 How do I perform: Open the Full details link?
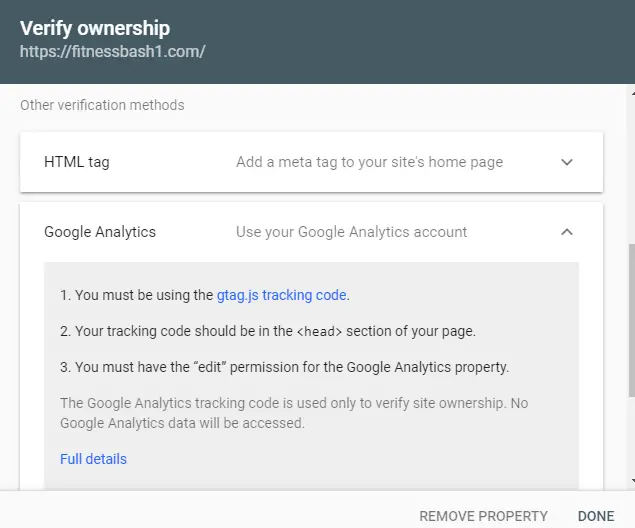coord(93,459)
